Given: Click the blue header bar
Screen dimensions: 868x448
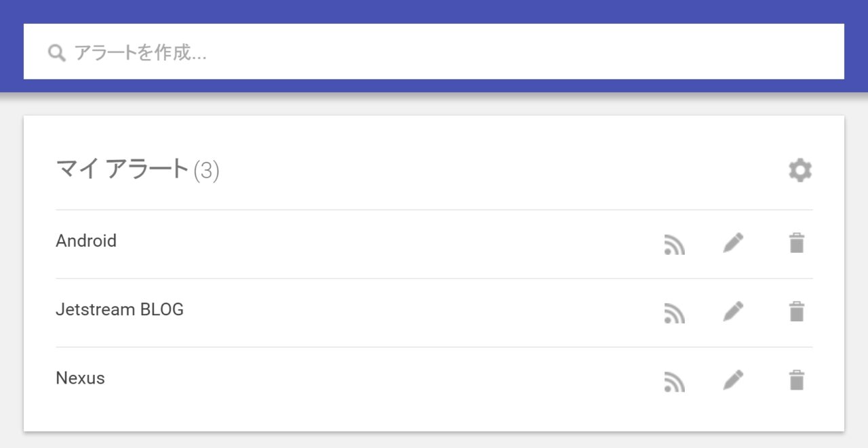Looking at the screenshot, I should tap(434, 11).
